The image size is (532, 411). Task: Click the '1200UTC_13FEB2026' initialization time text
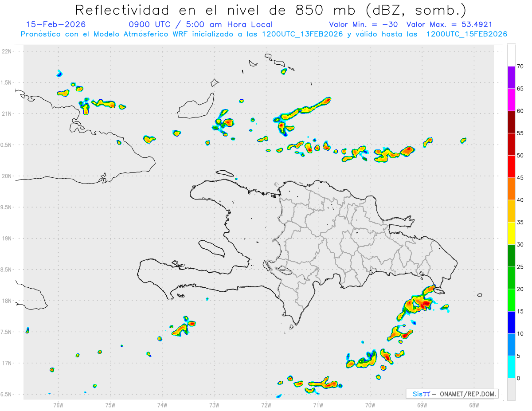302,34
